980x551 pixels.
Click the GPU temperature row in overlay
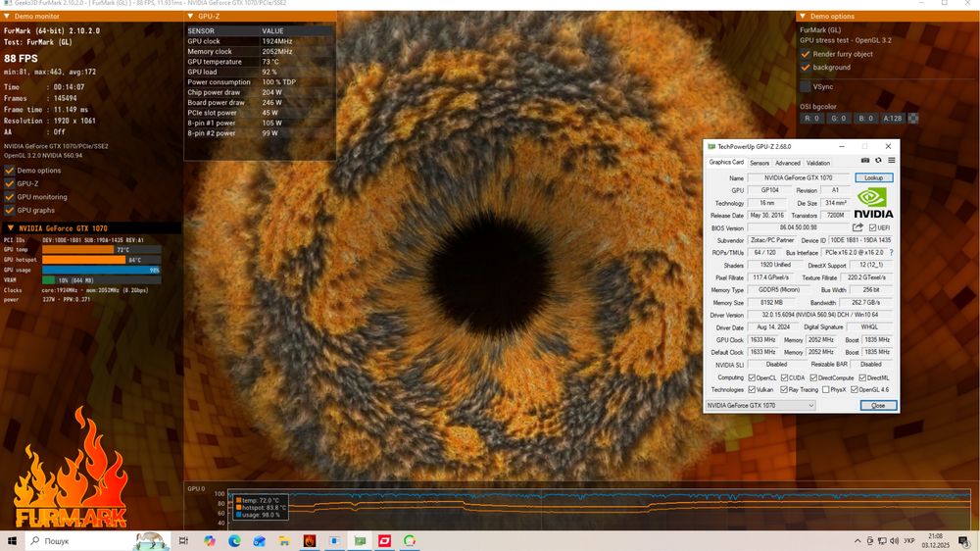[260, 62]
